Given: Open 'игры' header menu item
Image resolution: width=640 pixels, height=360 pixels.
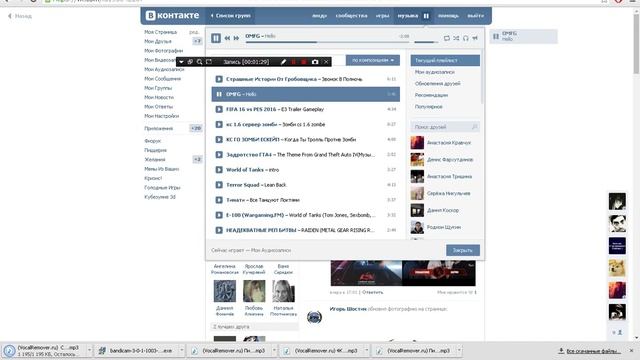Looking at the screenshot, I should [382, 16].
